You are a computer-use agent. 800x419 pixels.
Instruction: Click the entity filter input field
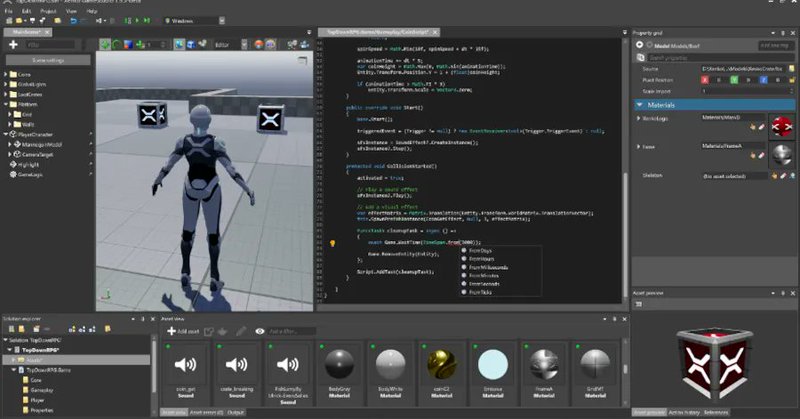tap(50, 45)
